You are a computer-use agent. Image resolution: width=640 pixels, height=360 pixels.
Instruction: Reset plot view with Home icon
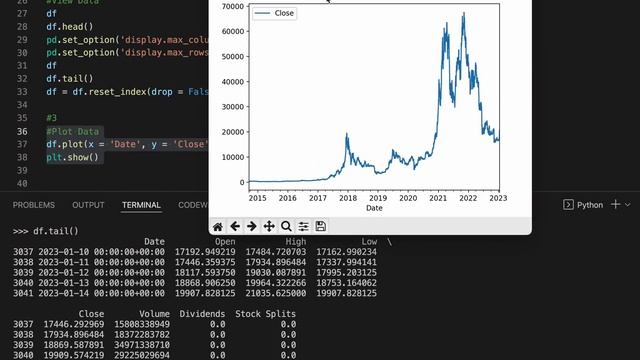pyautogui.click(x=218, y=226)
